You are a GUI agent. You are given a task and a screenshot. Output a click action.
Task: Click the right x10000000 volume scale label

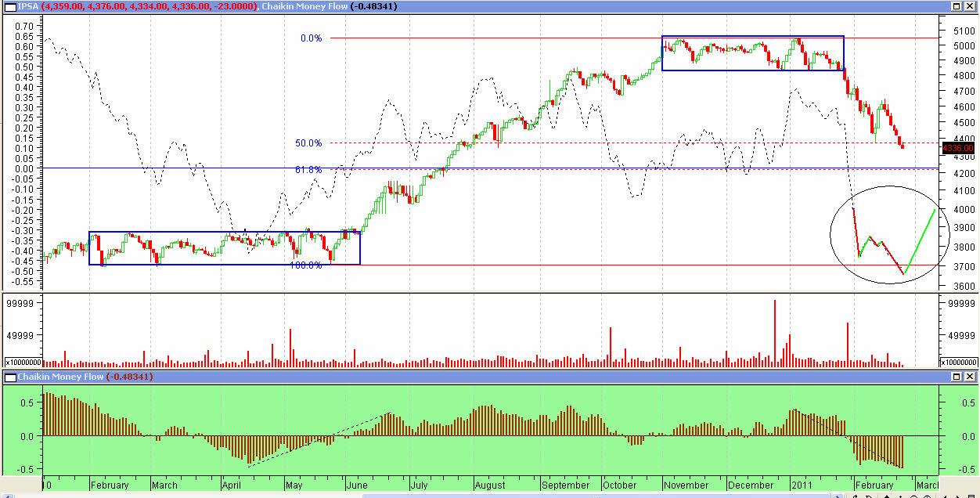[x=959, y=363]
